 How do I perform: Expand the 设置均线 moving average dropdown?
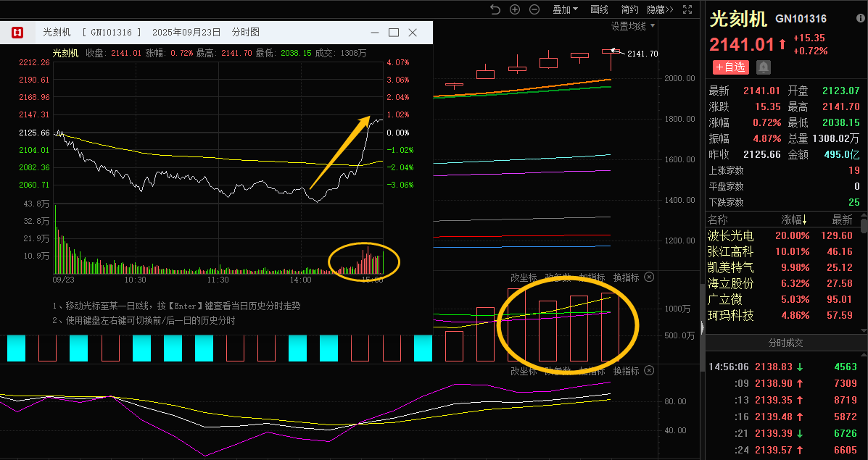pyautogui.click(x=632, y=26)
